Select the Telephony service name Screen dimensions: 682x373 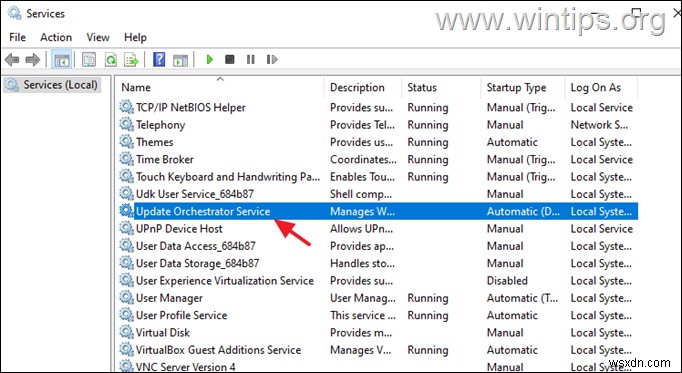[x=160, y=125]
